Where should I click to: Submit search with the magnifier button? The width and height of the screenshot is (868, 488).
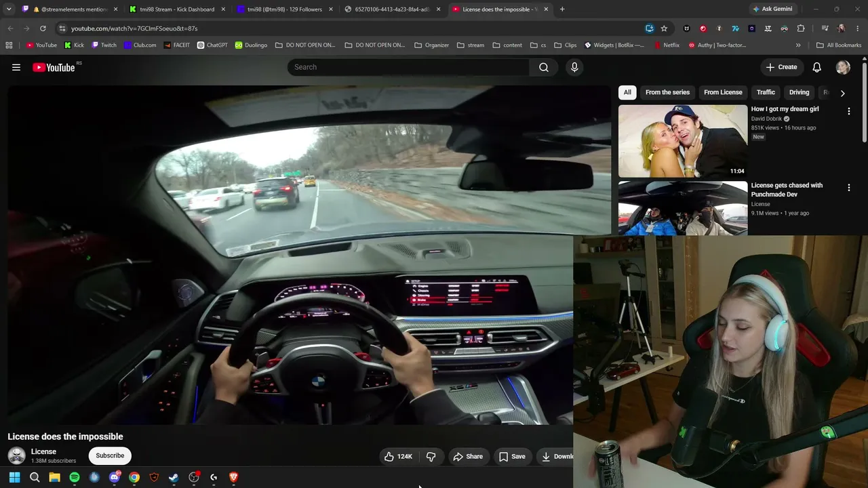[544, 67]
